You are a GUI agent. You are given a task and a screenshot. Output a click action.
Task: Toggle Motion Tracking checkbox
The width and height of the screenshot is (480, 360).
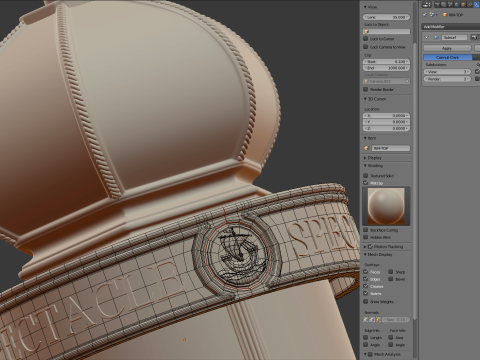370,247
